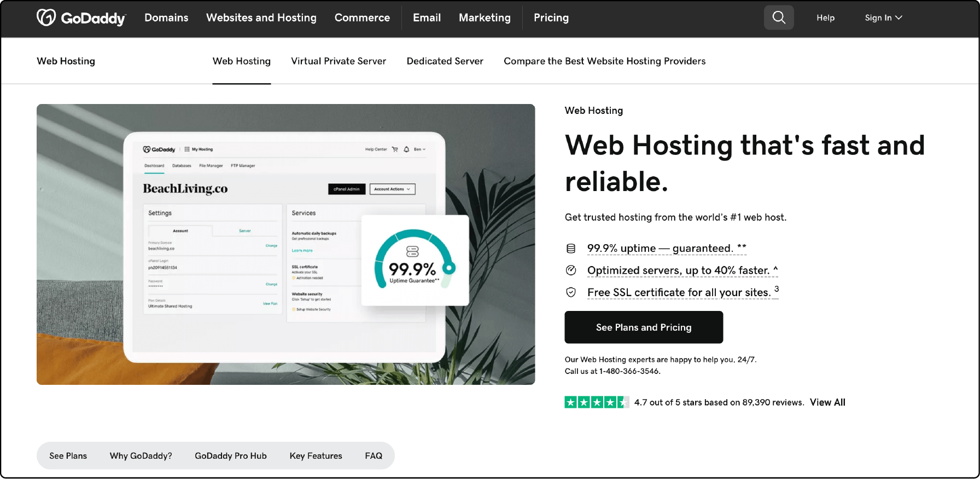Jump to FAQ section
The width and height of the screenshot is (980, 479).
click(x=374, y=455)
